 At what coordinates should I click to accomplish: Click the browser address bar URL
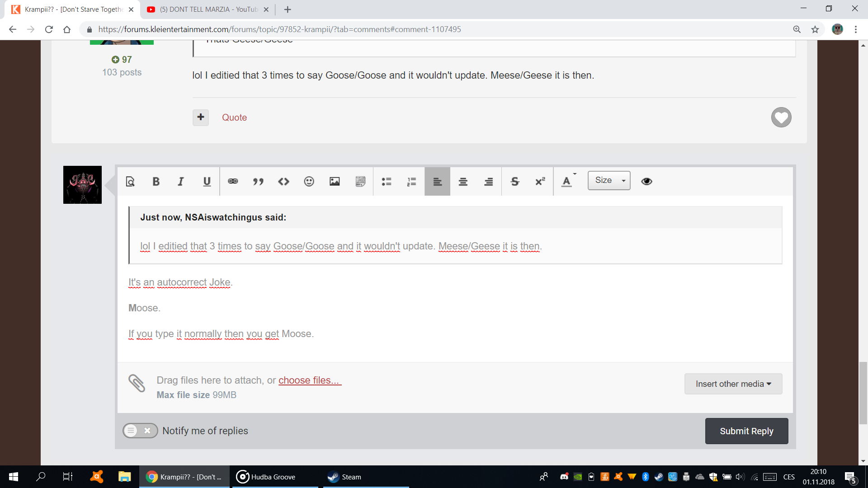tap(279, 29)
